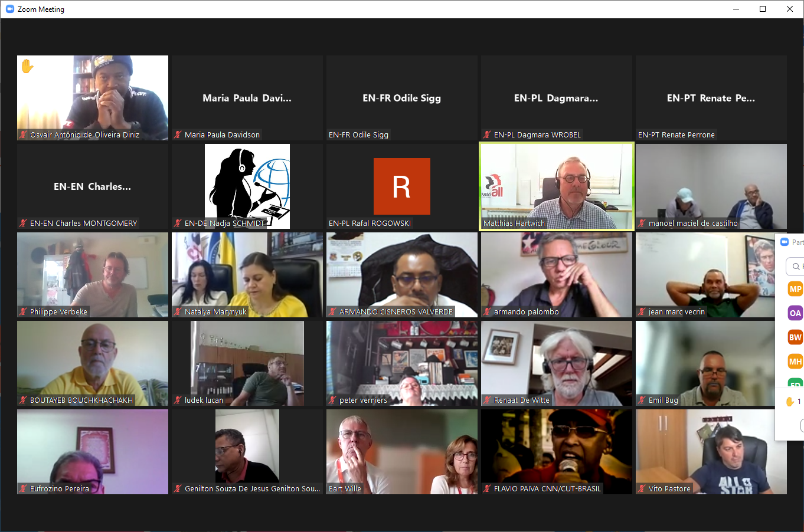Screen dimensions: 804x532
Task: Maximize the Zoom Meeting window
Action: click(763, 9)
